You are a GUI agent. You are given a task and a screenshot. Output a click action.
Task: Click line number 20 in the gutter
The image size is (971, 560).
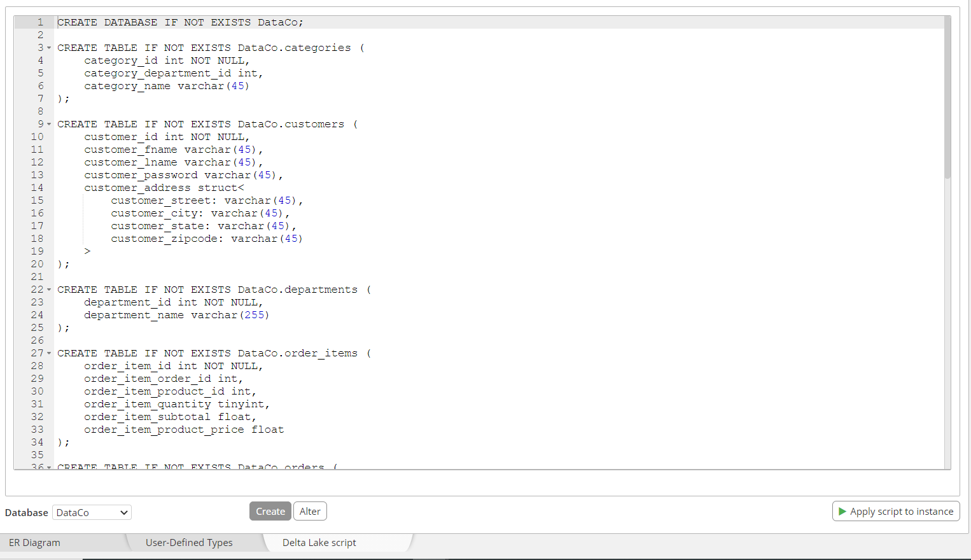point(38,264)
